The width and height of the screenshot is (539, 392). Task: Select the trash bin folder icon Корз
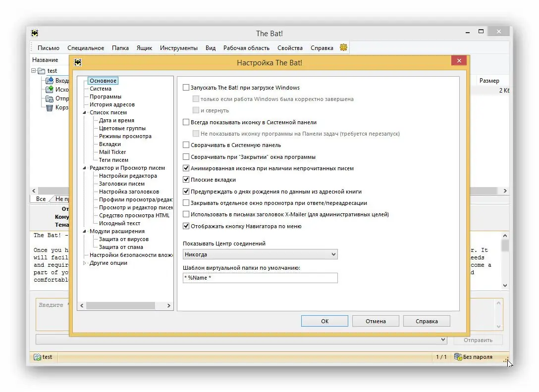tap(50, 107)
